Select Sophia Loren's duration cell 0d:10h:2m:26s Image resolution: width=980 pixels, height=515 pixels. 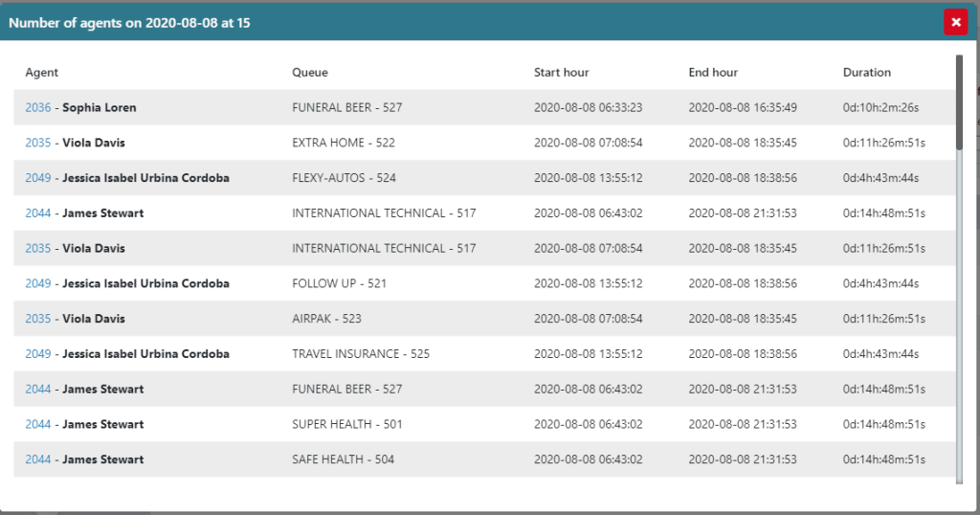point(880,108)
